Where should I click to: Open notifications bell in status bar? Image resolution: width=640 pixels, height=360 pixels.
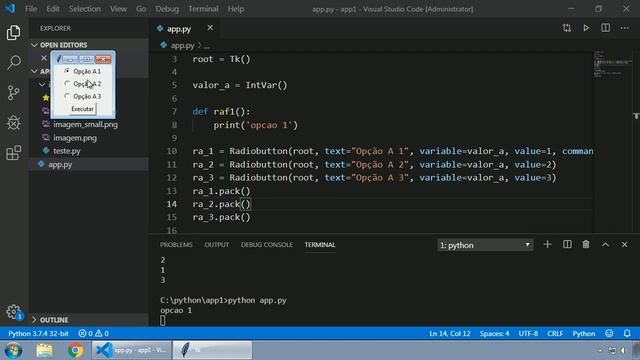[x=627, y=333]
